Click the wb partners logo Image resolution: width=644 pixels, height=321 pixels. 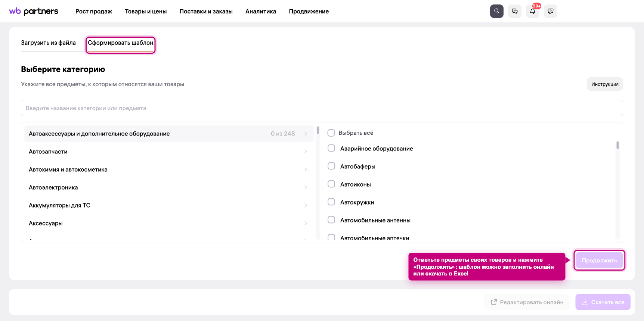(34, 11)
